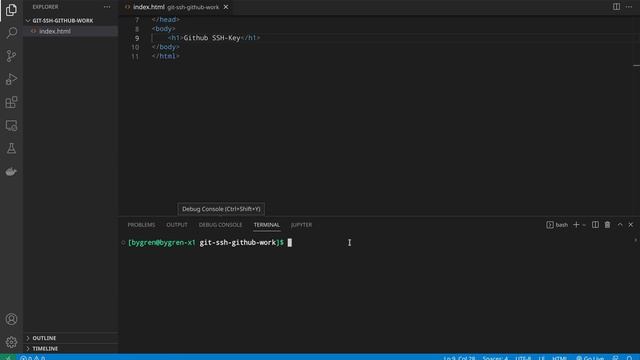Open the Accounts menu icon
This screenshot has height=360, width=640.
click(11, 319)
